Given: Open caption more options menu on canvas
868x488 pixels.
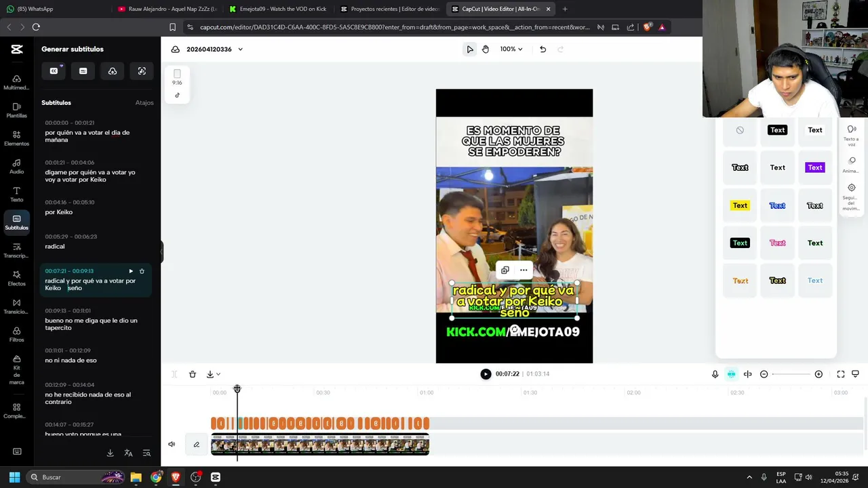Looking at the screenshot, I should click(x=524, y=270).
